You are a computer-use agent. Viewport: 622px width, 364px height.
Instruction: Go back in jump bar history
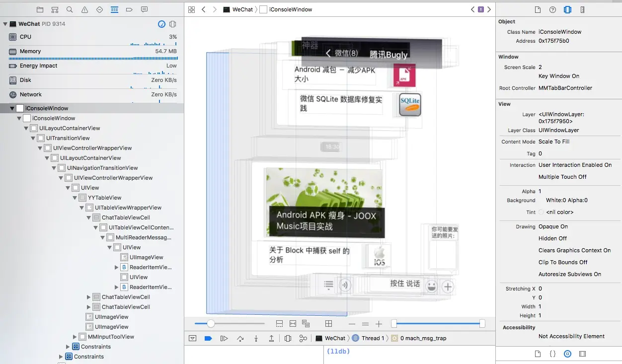coord(204,9)
